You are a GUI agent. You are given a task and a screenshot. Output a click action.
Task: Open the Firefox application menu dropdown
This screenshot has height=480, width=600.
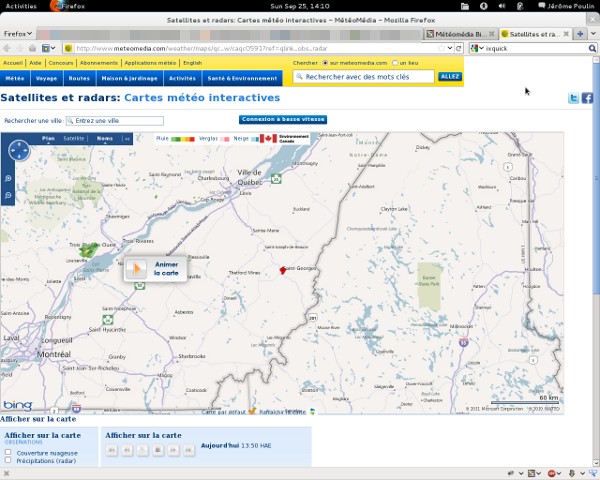pos(15,33)
